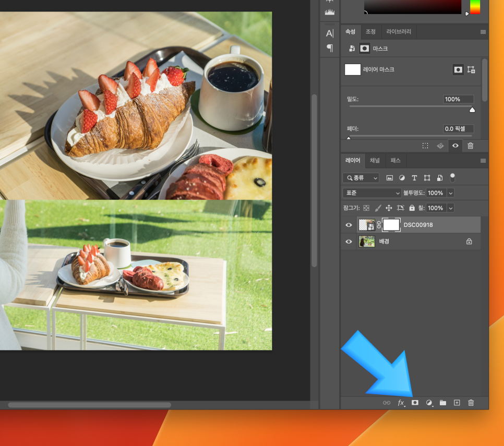Toggle prevent artboard auto-nesting lock
Screen dimensions: 504x446
pyautogui.click(x=401, y=208)
